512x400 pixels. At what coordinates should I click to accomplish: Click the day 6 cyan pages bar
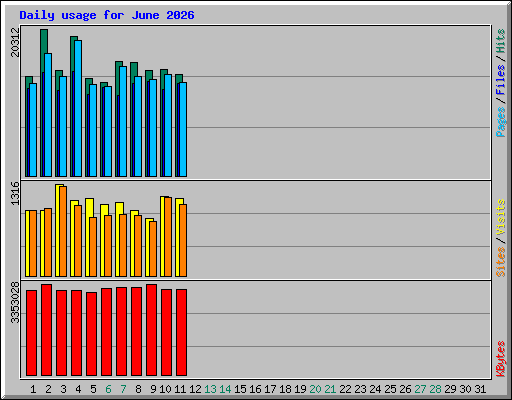[x=108, y=132]
